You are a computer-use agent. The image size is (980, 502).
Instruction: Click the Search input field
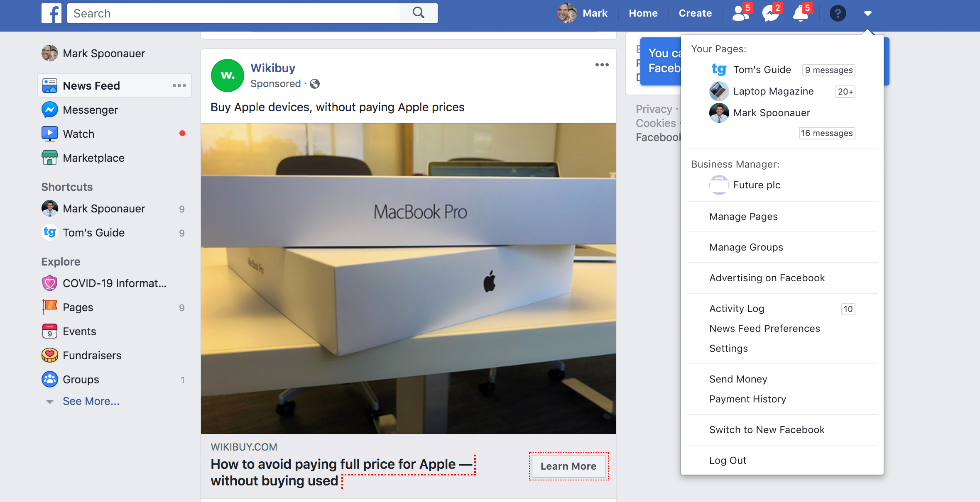(x=233, y=13)
